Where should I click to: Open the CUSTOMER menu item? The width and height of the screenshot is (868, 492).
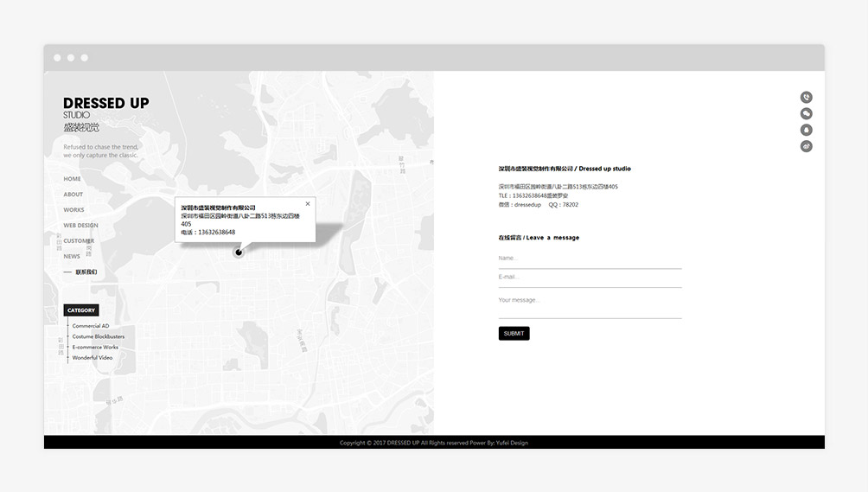coord(78,241)
